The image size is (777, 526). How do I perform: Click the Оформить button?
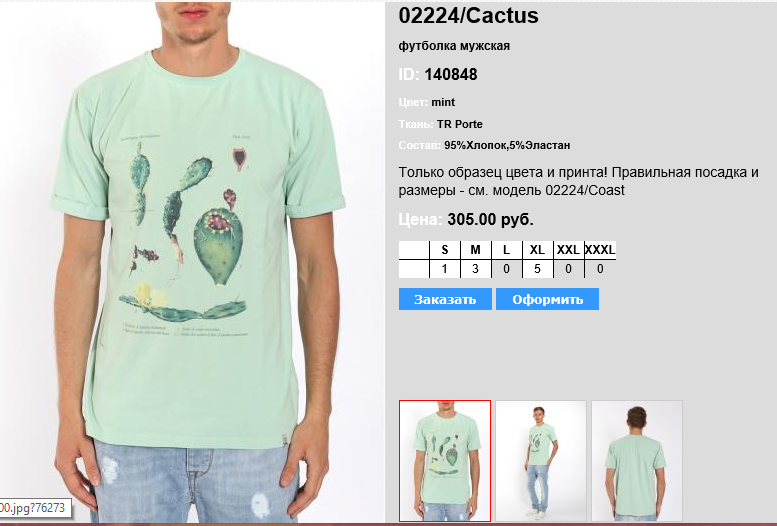coord(547,299)
